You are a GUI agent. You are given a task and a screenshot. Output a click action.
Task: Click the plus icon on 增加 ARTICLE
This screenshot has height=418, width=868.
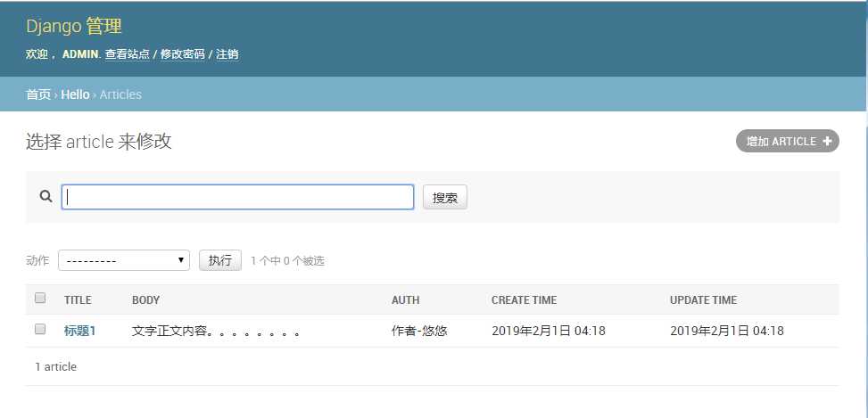[x=827, y=141]
